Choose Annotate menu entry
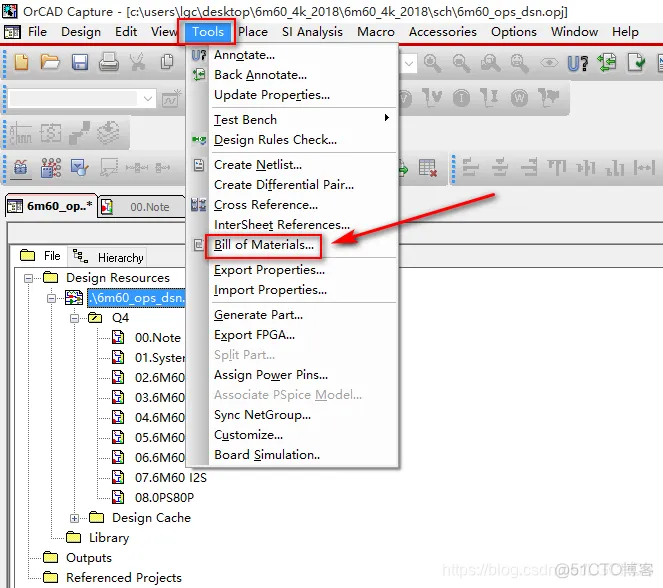Screen dimensions: 663x588 [x=244, y=55]
